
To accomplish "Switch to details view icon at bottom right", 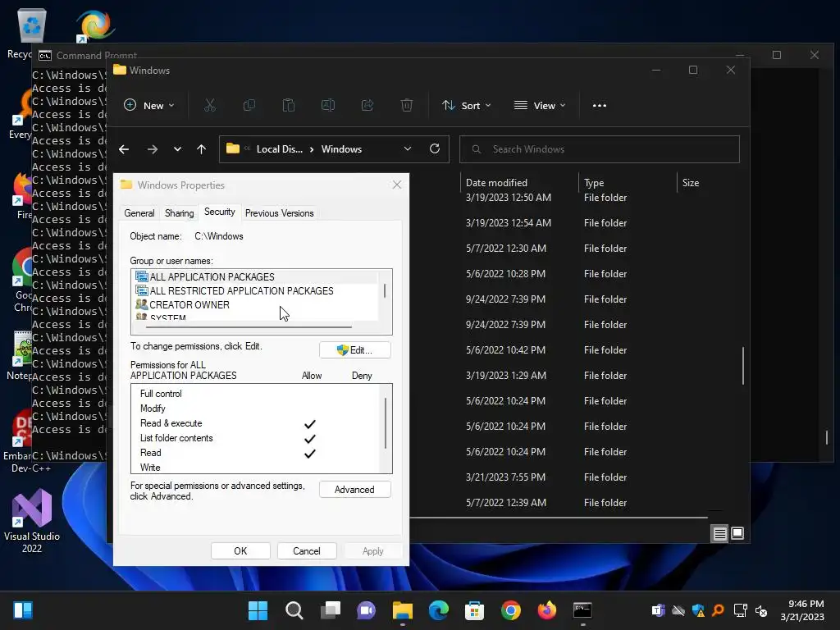I will click(719, 533).
